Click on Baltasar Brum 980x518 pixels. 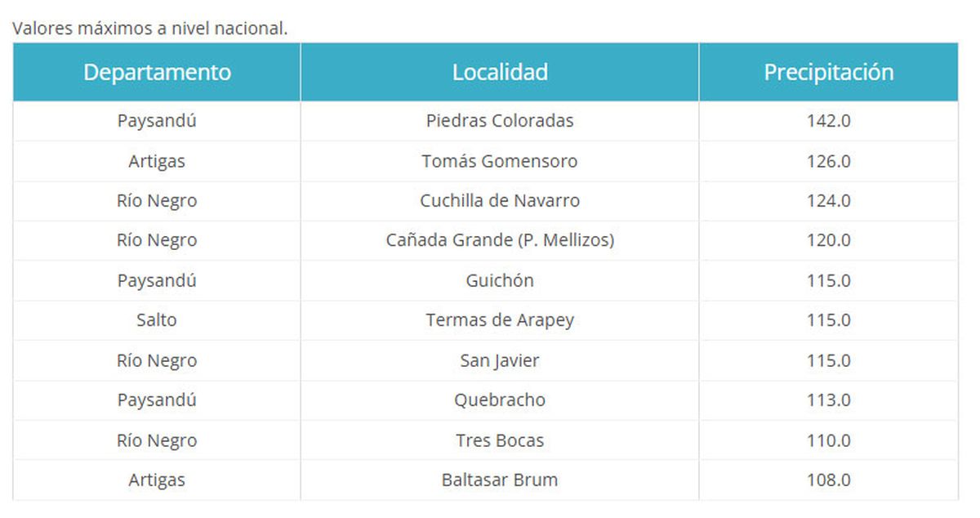[x=500, y=480]
